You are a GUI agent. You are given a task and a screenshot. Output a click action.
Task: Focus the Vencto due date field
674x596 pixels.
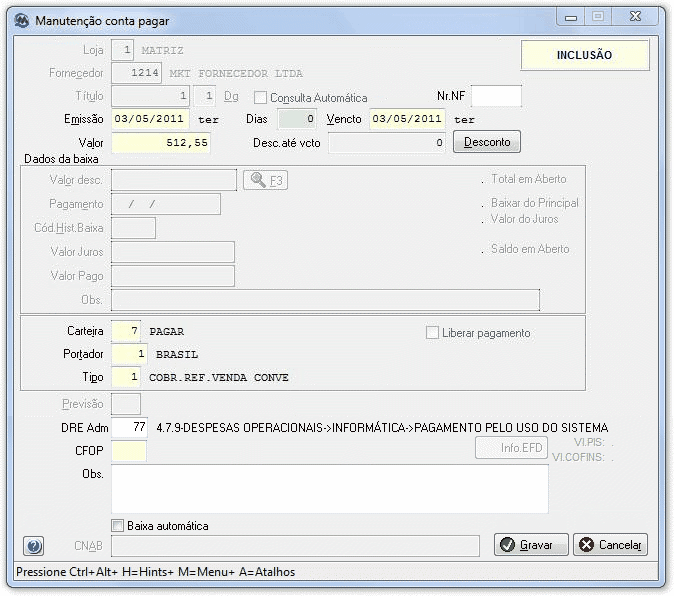(407, 119)
